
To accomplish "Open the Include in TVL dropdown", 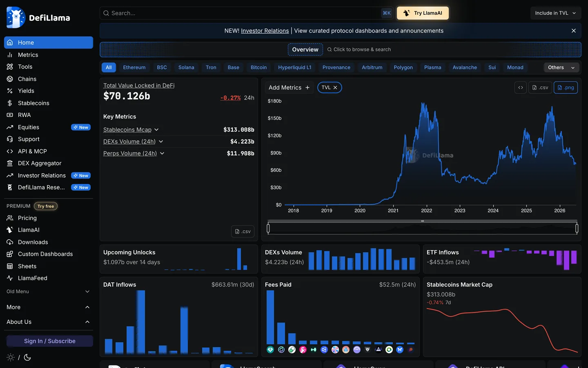I will 556,13.
